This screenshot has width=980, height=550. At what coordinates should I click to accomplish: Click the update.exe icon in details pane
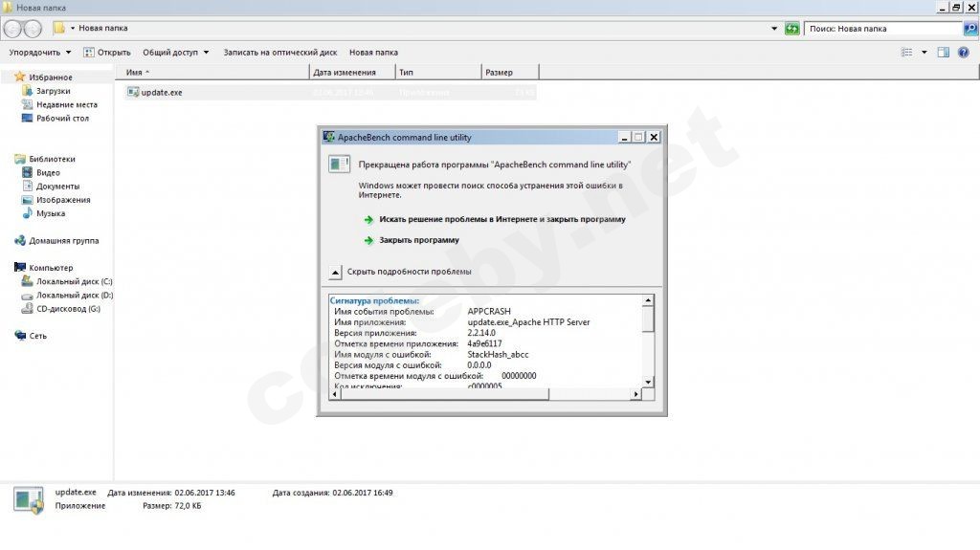point(29,500)
